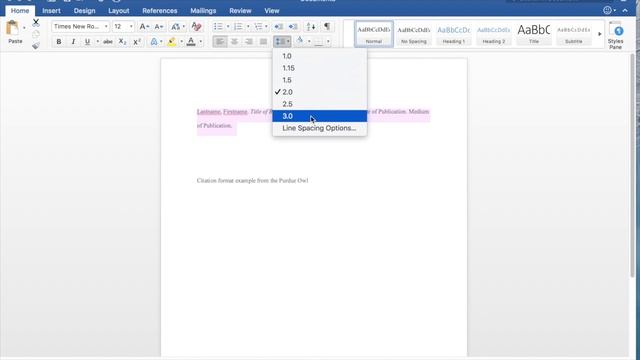Apply the No Spacing style
This screenshot has width=640, height=360.
[x=413, y=34]
